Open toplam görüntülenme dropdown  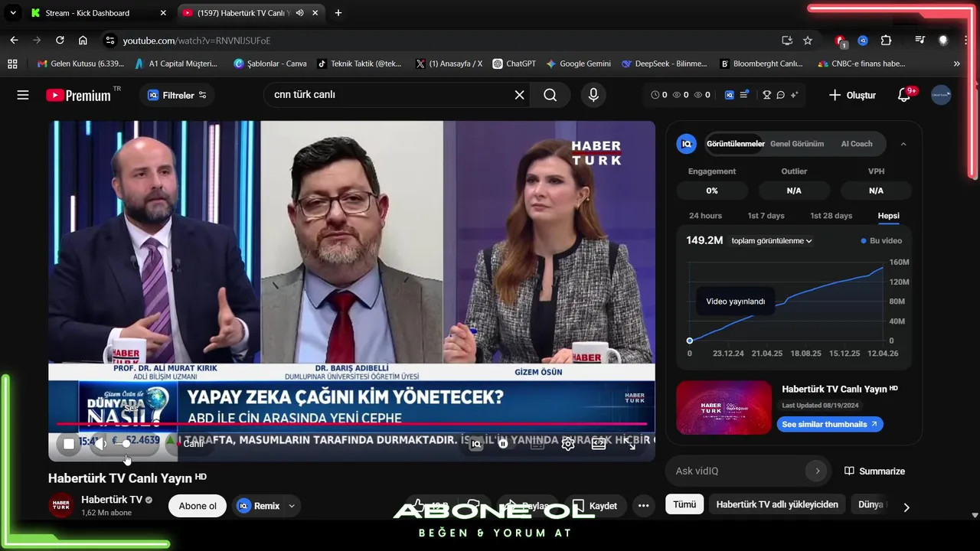[771, 240]
